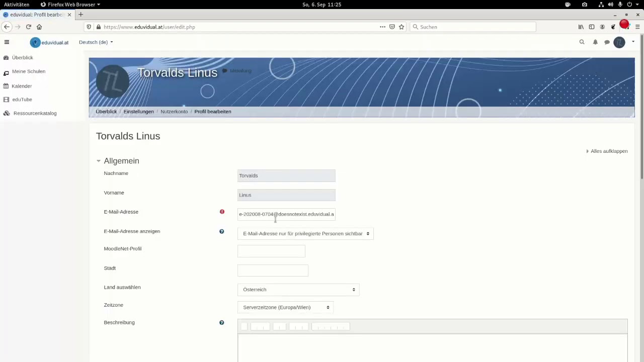Screen dimensions: 644x362
Task: Open Firefox library icon
Action: [x=581, y=27]
